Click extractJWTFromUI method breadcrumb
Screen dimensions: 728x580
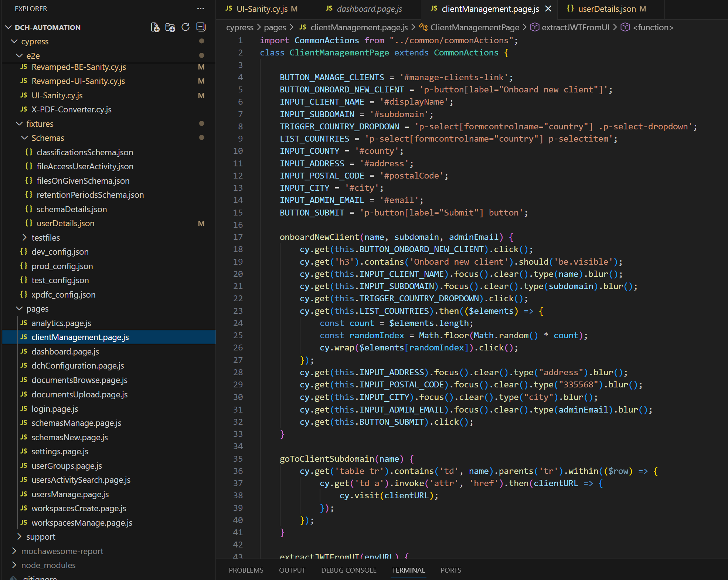click(x=575, y=27)
